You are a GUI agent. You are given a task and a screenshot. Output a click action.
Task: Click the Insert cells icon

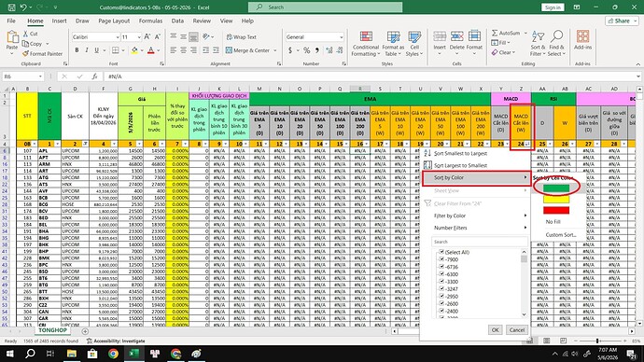440,37
